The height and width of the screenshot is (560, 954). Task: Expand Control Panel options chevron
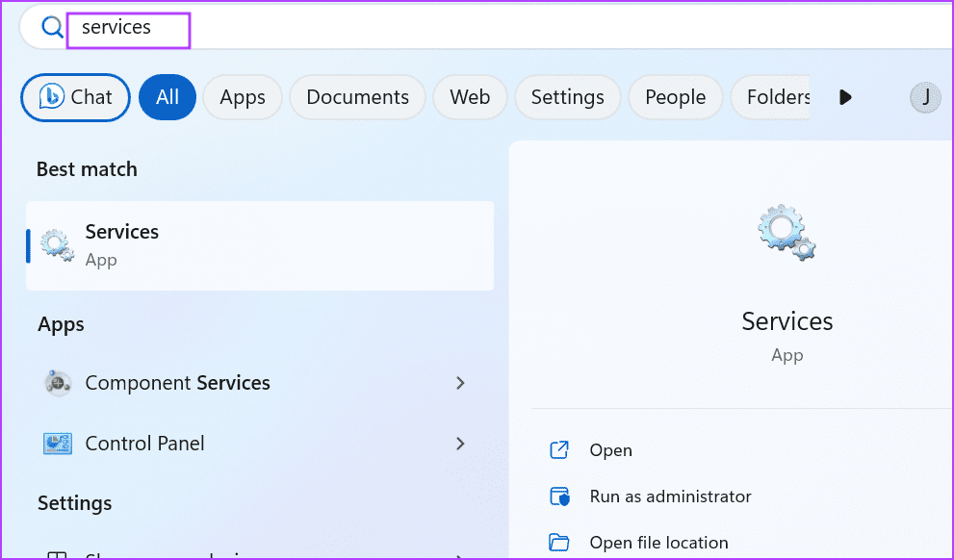pyautogui.click(x=461, y=444)
